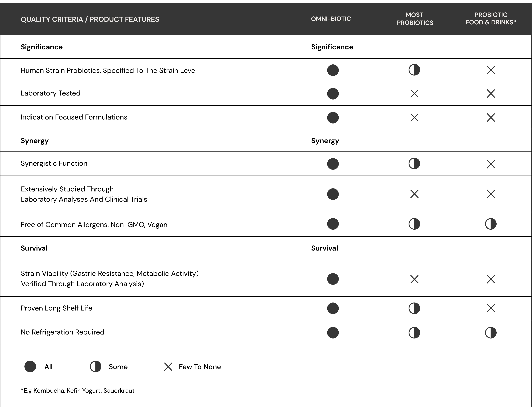
Task: Click the full circle icon in the bottom legend
Action: (30, 366)
